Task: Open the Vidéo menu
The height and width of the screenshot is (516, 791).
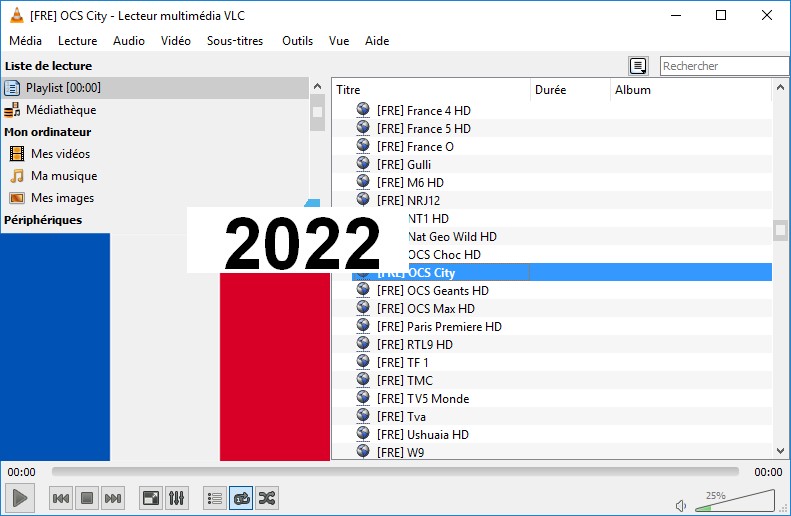Action: (176, 41)
